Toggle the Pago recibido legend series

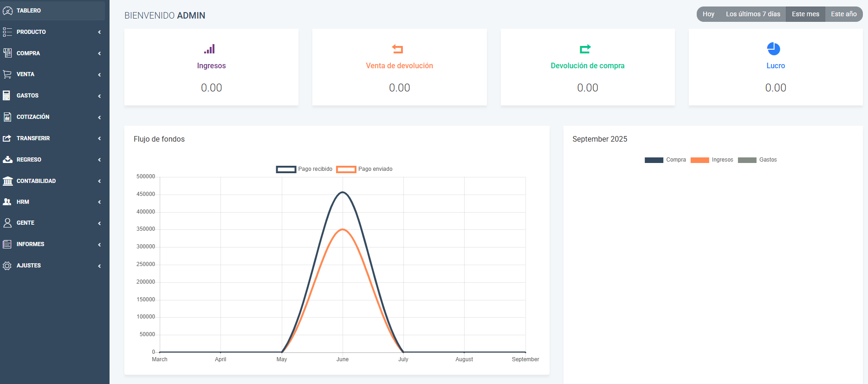304,169
